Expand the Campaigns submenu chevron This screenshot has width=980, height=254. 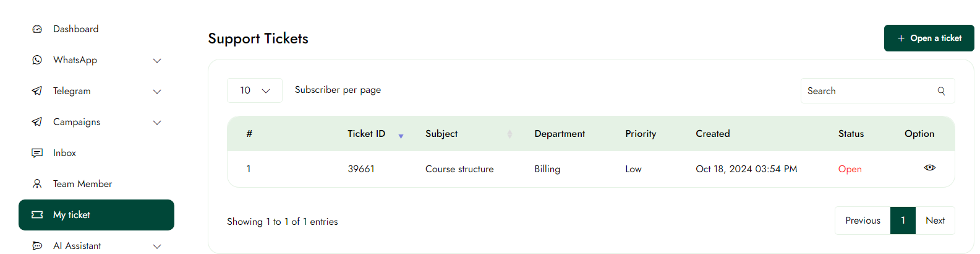pos(157,123)
